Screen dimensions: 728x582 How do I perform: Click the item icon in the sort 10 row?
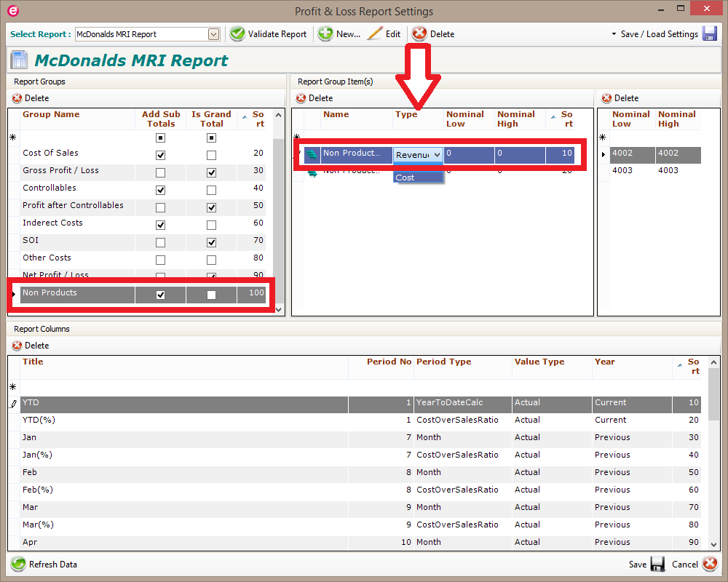pos(312,155)
